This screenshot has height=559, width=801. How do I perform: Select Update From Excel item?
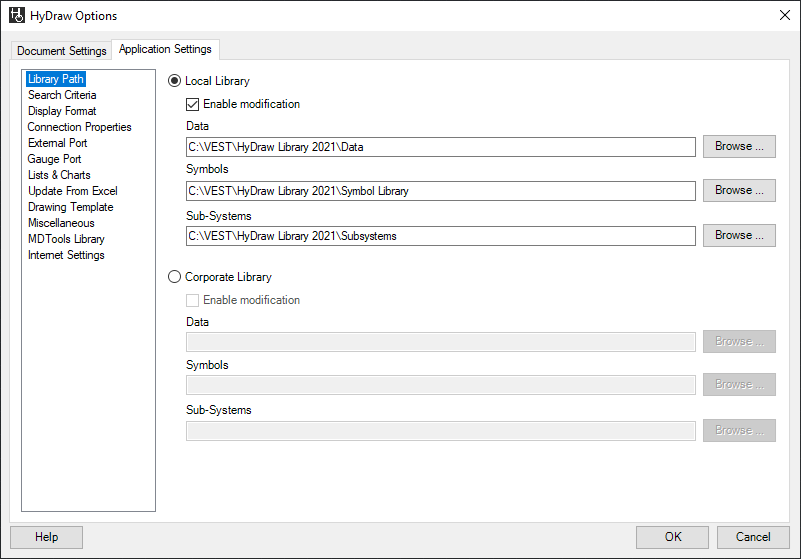[x=72, y=191]
